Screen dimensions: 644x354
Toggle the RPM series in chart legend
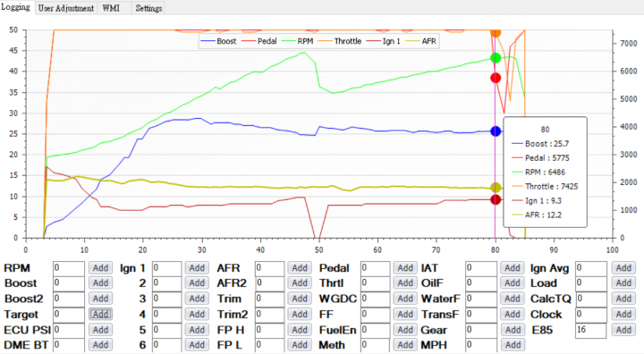[297, 41]
